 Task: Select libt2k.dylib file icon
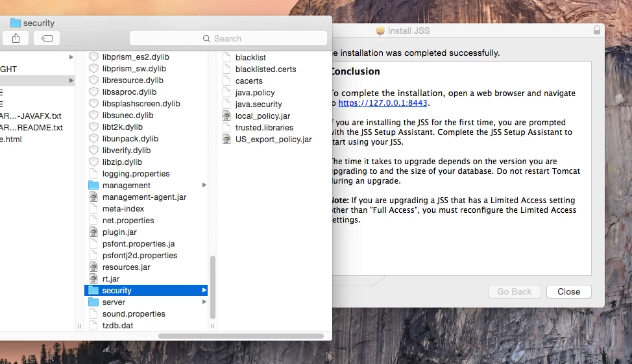click(93, 127)
